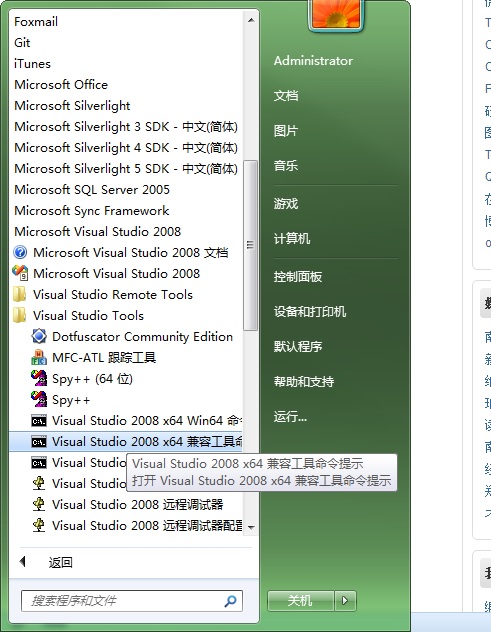Expand the Microsoft Office folder
Viewport: 491px width, 632px height.
pos(61,85)
